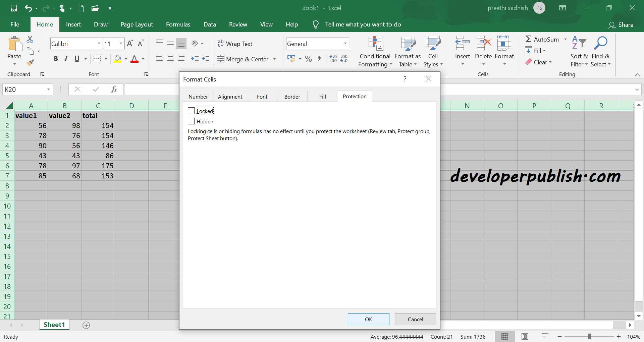
Task: Click the Percent Style icon
Action: (x=308, y=59)
